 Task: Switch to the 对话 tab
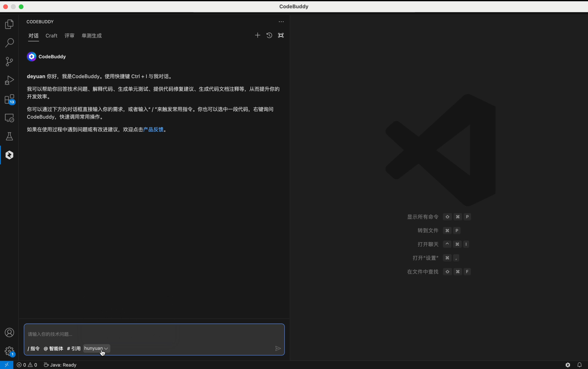click(33, 36)
